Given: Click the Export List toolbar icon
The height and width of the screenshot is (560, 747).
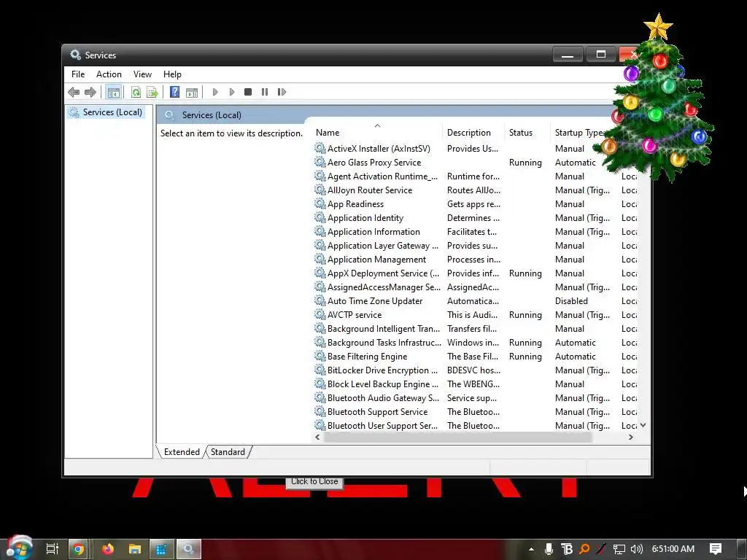Looking at the screenshot, I should pos(152,92).
